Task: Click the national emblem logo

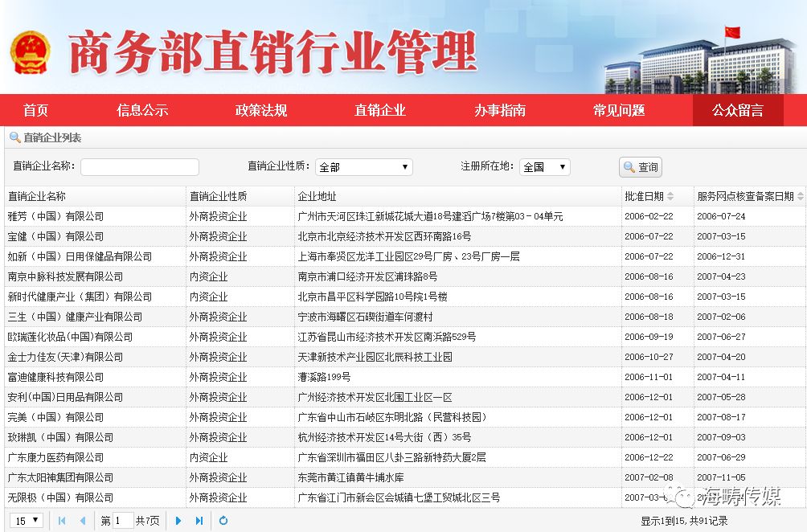Action: point(31,52)
